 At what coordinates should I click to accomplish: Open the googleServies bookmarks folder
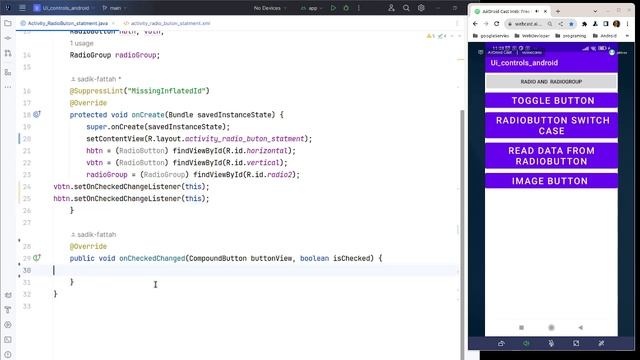491,36
